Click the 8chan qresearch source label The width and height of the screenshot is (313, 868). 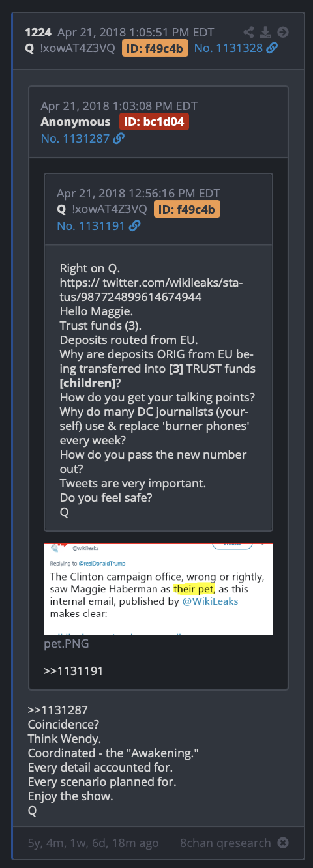pos(226,843)
